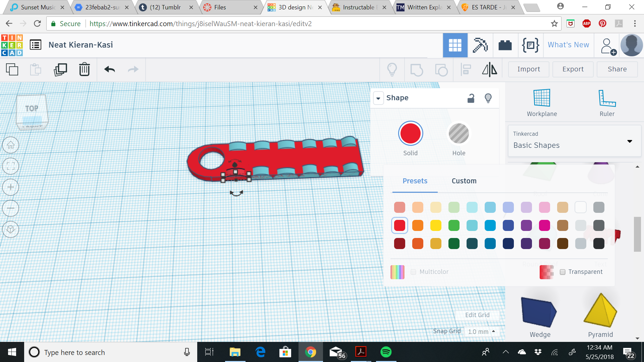Select the Ruler tool
The width and height of the screenshot is (644, 362).
coord(607,103)
